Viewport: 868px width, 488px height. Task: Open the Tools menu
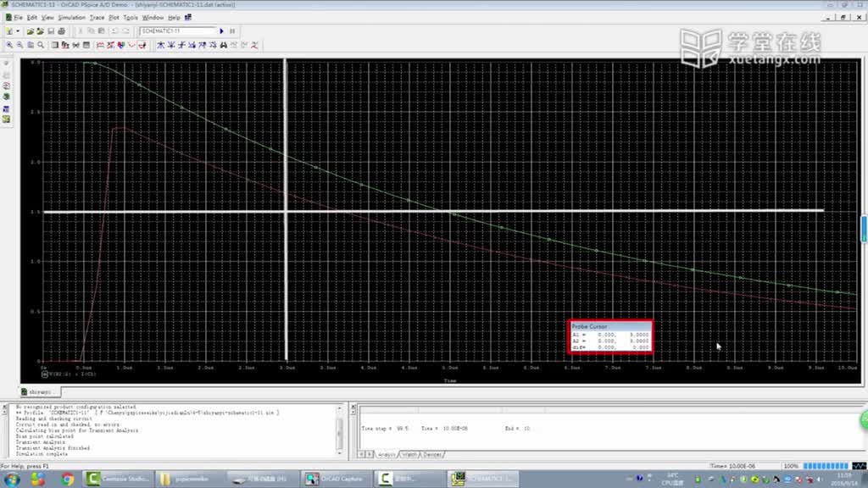[x=131, y=18]
